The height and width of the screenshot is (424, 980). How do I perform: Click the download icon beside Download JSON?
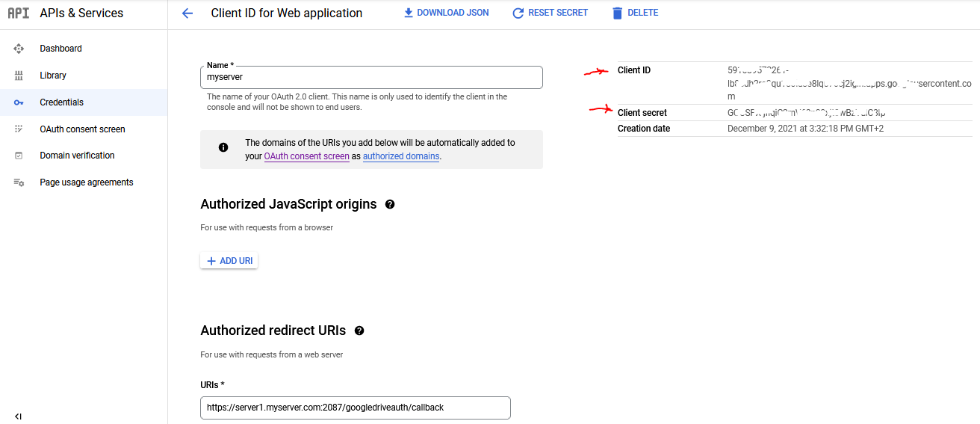pos(409,13)
